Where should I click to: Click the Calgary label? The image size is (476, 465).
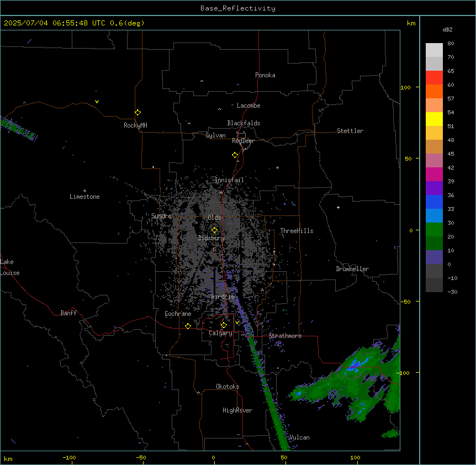[221, 333]
